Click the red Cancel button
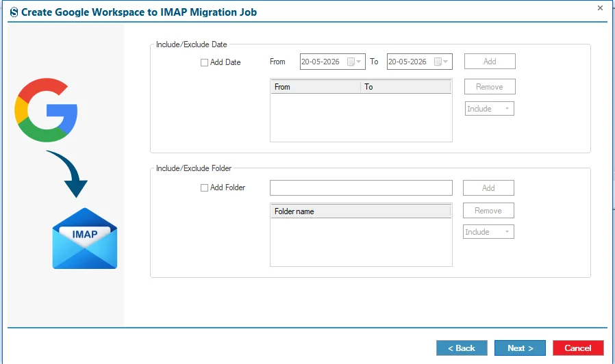Viewport: 615px width, 364px height. click(578, 348)
